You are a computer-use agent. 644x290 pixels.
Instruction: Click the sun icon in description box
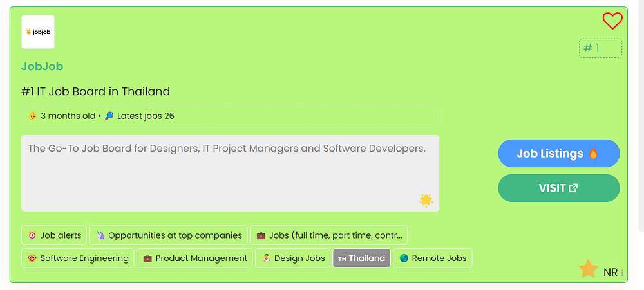[x=426, y=200]
